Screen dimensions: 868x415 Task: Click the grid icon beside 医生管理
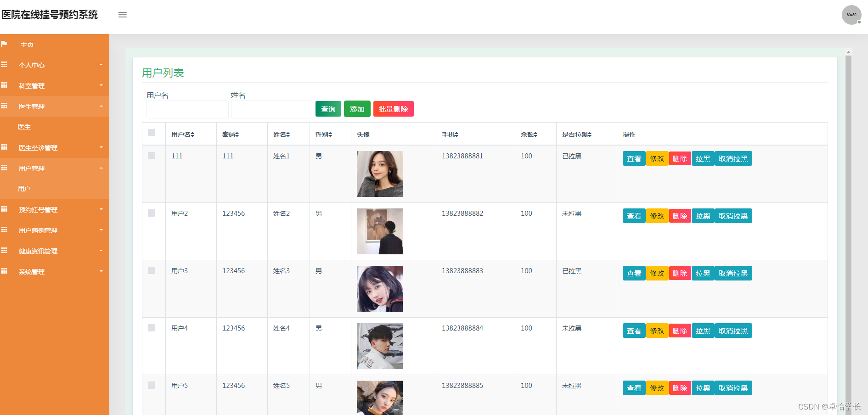point(4,106)
